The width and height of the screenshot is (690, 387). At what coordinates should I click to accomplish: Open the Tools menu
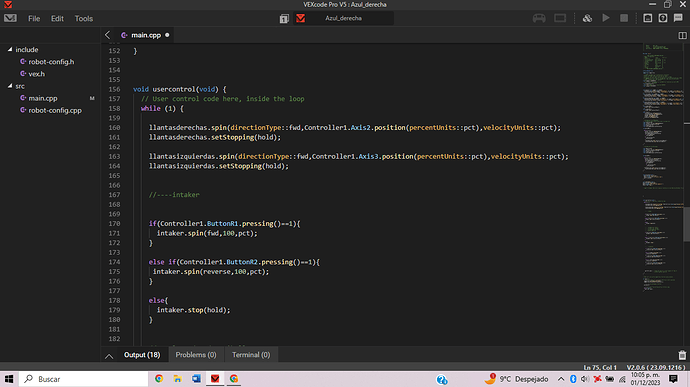click(x=84, y=18)
